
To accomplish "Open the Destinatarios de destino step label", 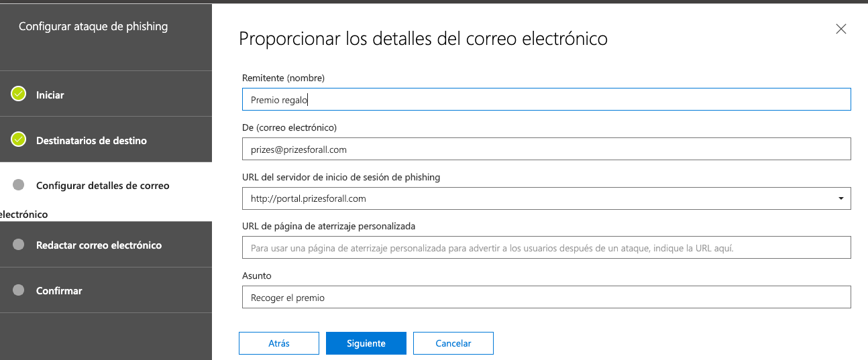I will coord(91,141).
